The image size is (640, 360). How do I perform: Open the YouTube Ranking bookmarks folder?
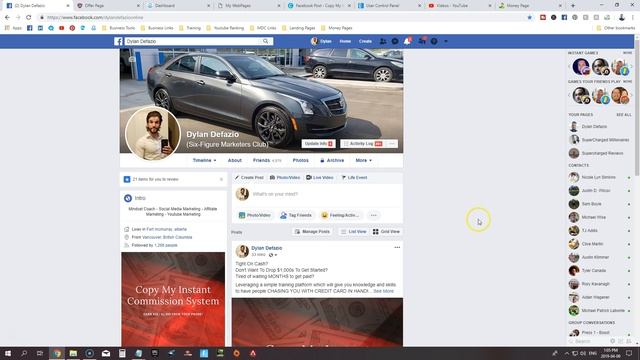[225, 28]
